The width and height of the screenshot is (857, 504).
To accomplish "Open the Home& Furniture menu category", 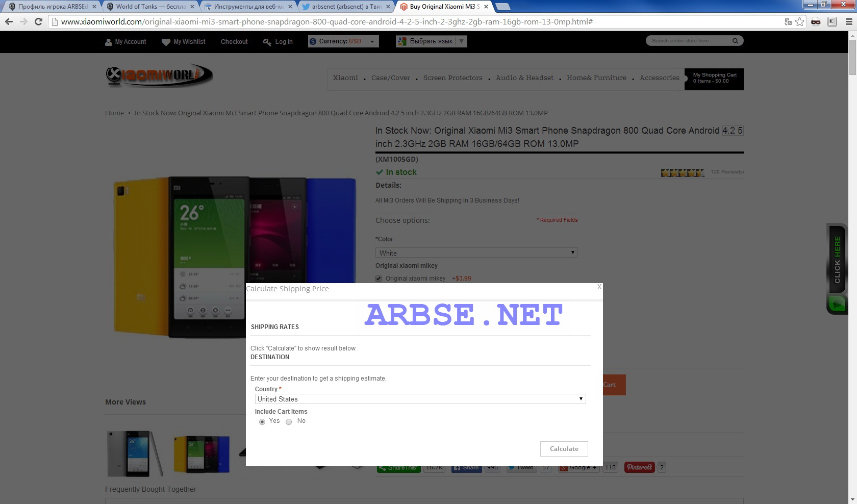I will [596, 78].
